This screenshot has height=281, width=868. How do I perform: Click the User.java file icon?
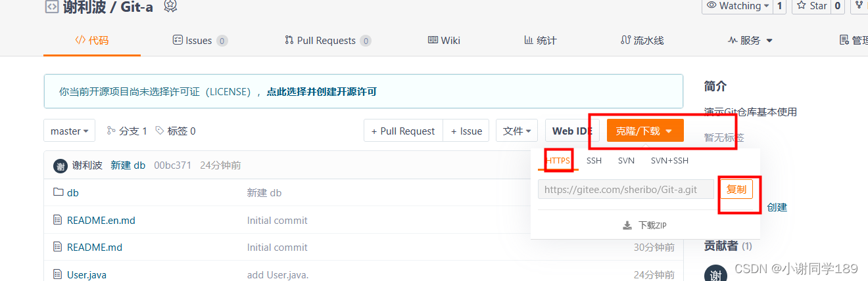58,274
